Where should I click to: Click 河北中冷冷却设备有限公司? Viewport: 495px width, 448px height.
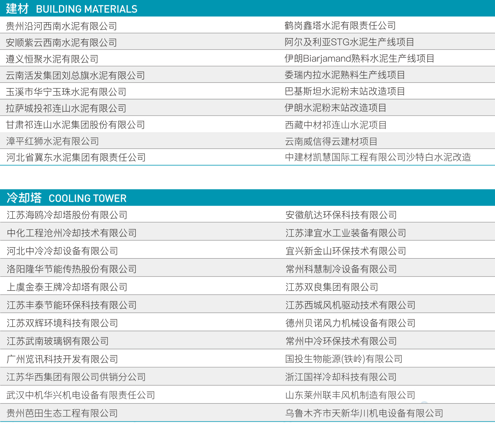62,251
